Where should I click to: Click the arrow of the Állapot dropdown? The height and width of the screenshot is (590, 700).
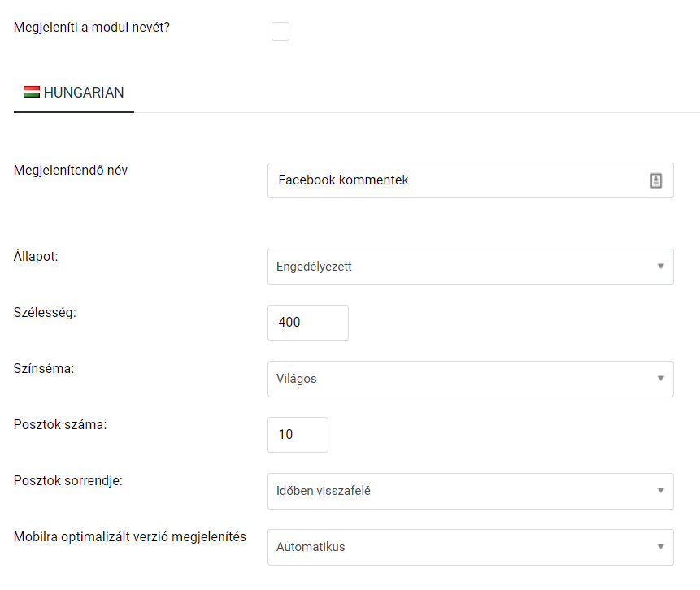tap(661, 267)
